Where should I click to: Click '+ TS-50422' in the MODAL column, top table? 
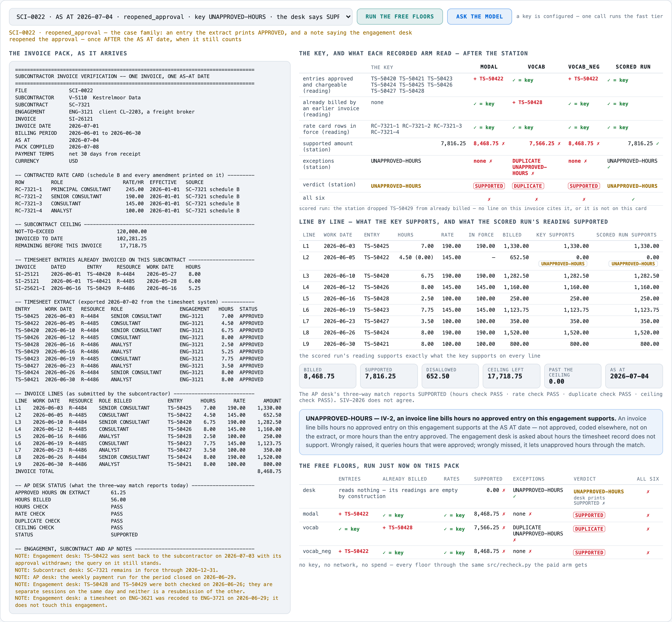488,79
